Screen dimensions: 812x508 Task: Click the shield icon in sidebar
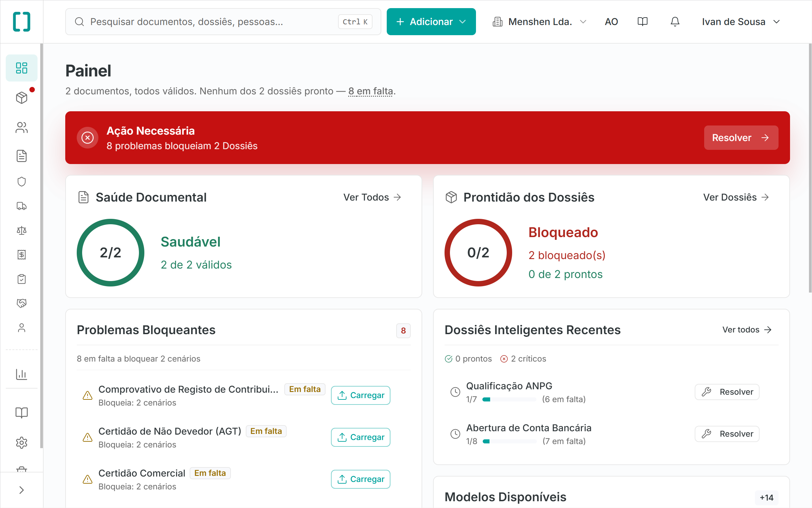coord(22,182)
